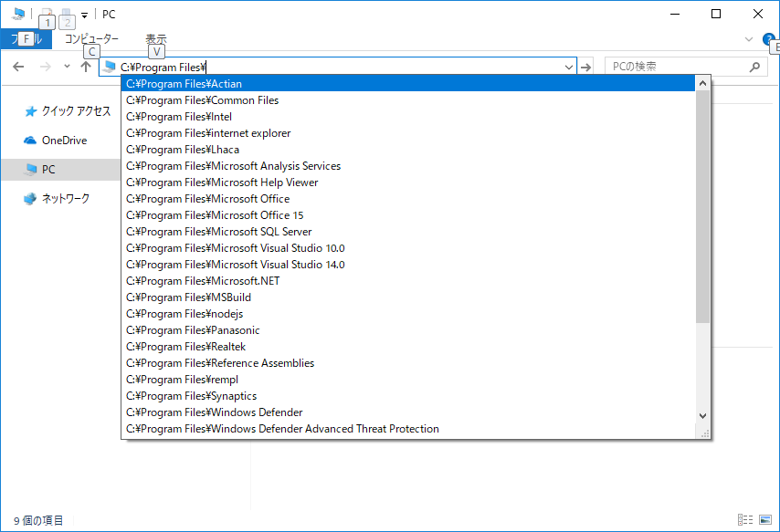Choose the Microsoft SQL Server suggestion
Image resolution: width=780 pixels, height=532 pixels.
tap(408, 231)
